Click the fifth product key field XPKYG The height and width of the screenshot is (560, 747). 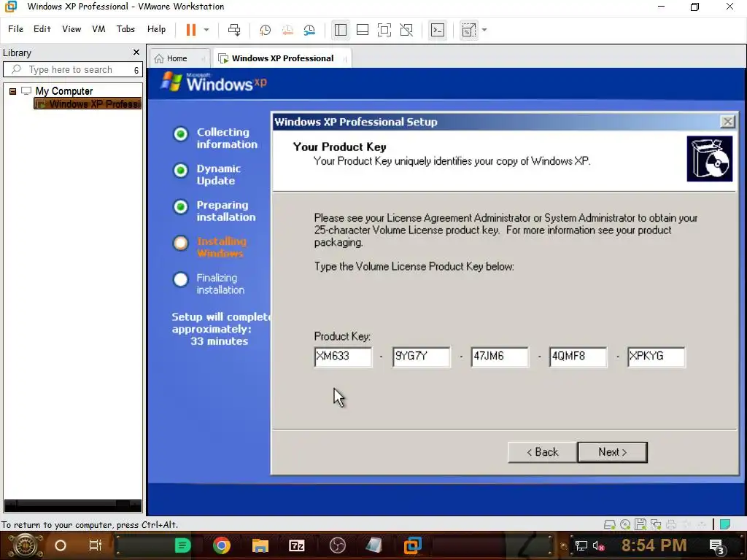[x=656, y=357]
